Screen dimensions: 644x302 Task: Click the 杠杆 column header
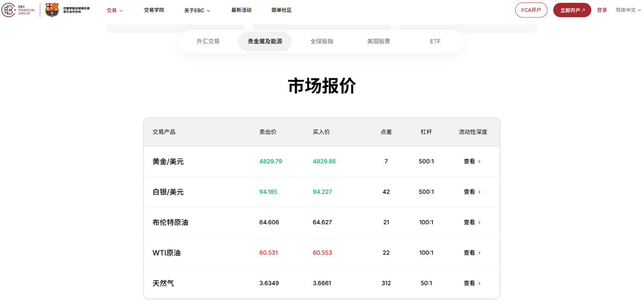426,132
